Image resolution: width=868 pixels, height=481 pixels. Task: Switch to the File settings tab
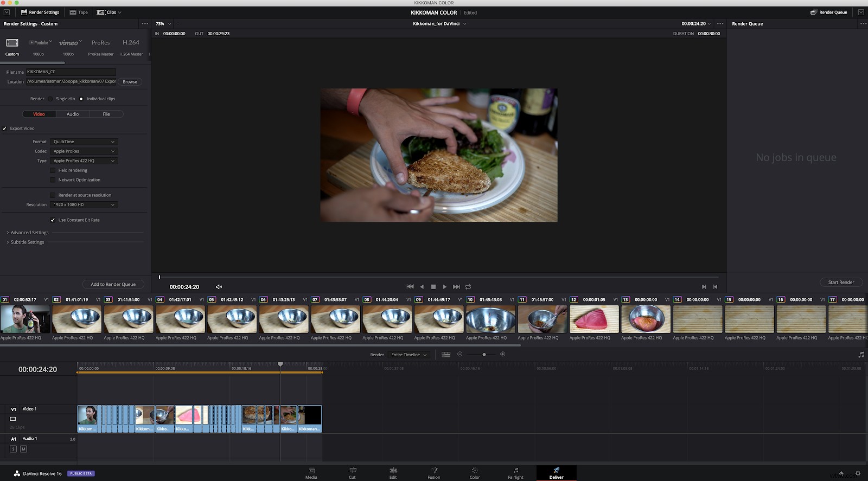click(x=106, y=114)
